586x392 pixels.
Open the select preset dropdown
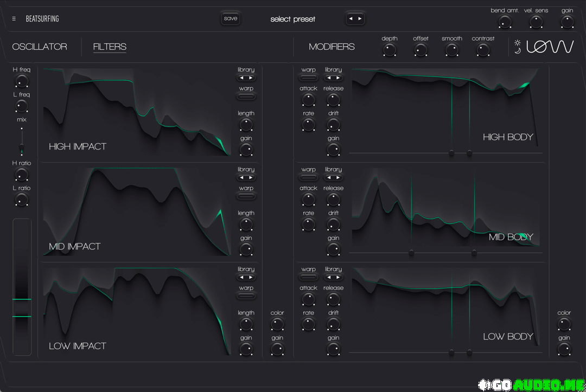pos(292,19)
